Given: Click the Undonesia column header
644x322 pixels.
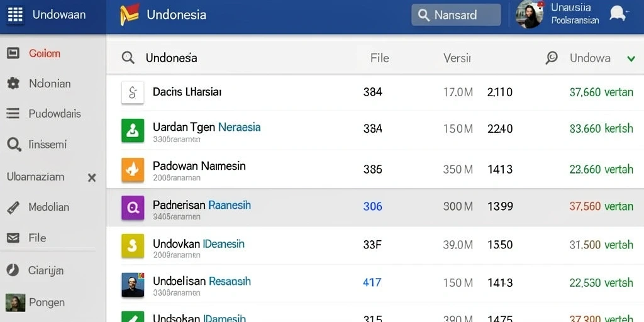Looking at the screenshot, I should click(171, 58).
